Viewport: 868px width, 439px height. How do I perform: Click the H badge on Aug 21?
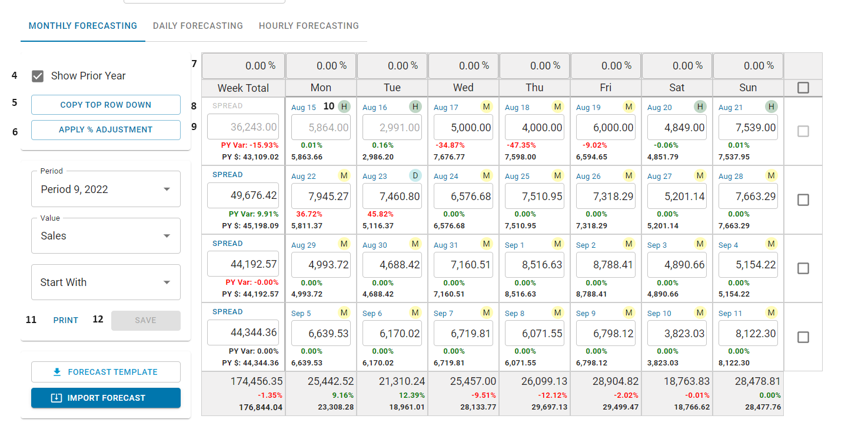click(771, 107)
